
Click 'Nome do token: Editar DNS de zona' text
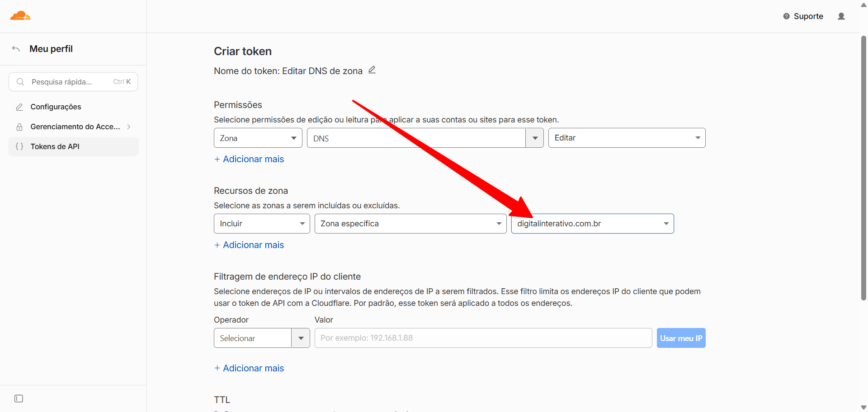tap(288, 71)
